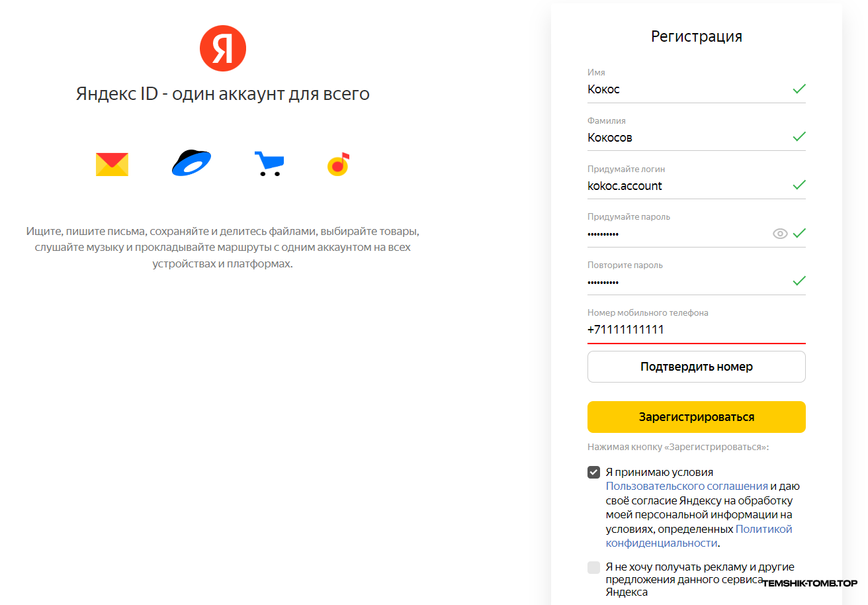Open the Yandex Market shopping cart icon
Viewport: 868px width, 605px height.
pyautogui.click(x=269, y=163)
